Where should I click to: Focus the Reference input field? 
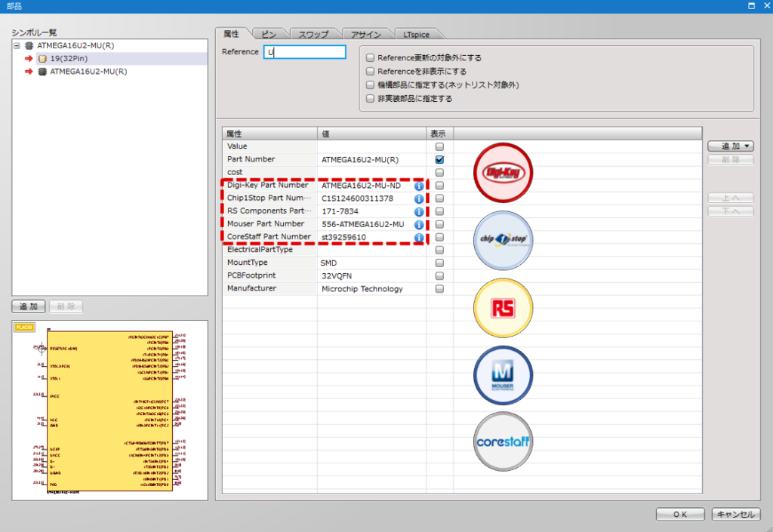click(305, 52)
